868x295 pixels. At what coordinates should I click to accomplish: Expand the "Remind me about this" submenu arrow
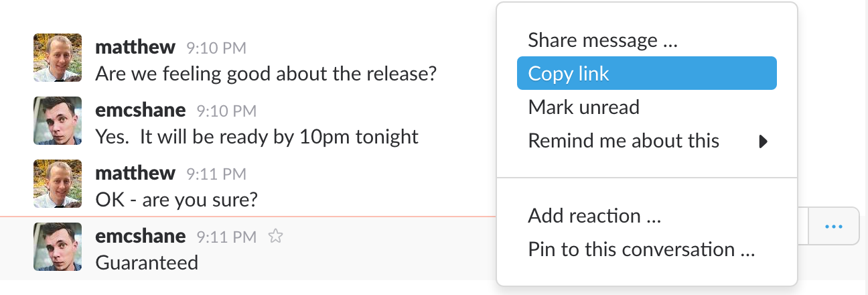[763, 141]
